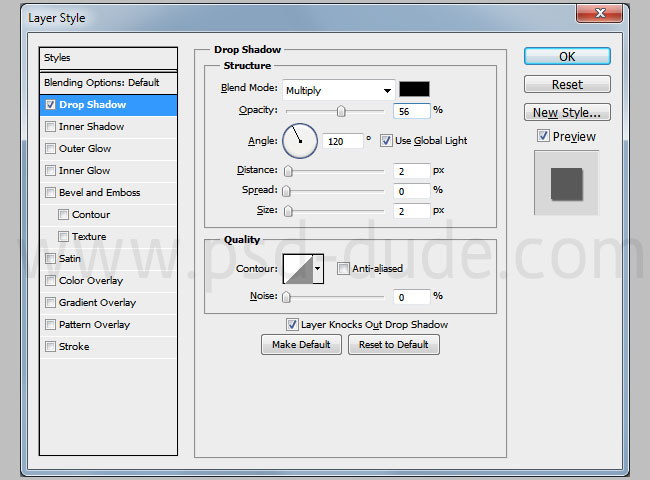Screen dimensions: 650x480
Task: Click the Make Default button
Action: tap(301, 344)
